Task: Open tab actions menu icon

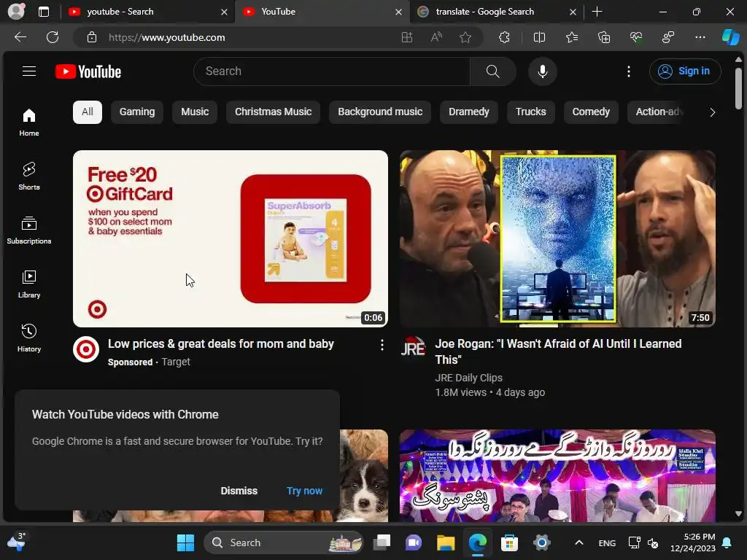Action: click(x=44, y=12)
